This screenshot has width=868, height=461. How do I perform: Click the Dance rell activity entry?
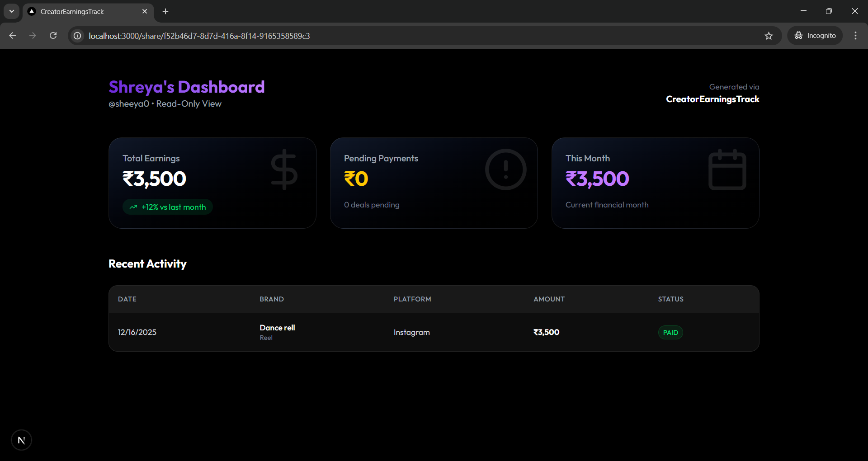pos(277,331)
